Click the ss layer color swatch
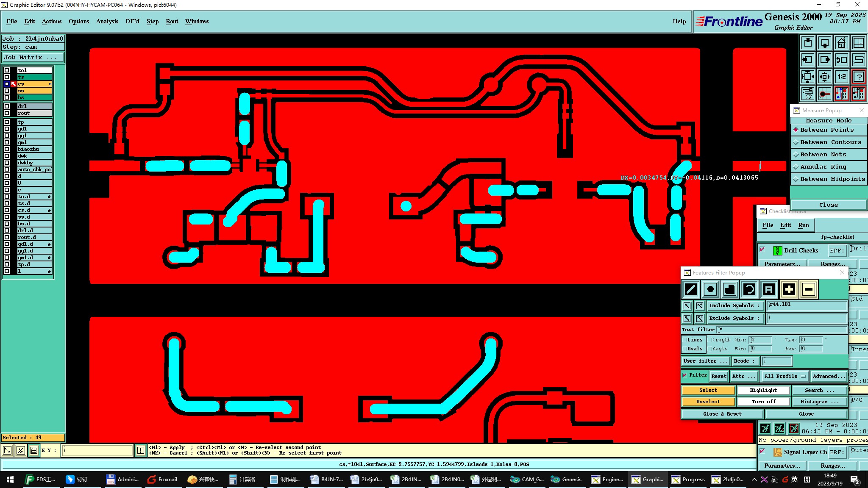Image resolution: width=868 pixels, height=488 pixels. click(x=34, y=91)
